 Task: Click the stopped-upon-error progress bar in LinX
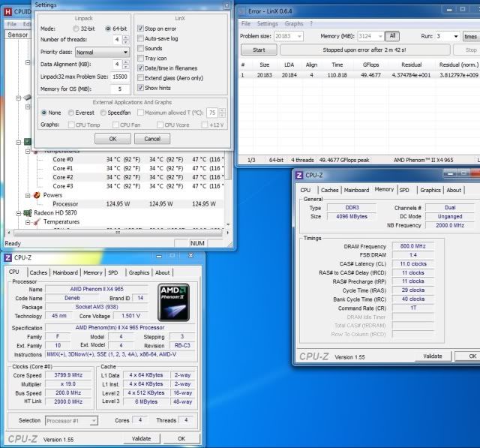coord(365,50)
